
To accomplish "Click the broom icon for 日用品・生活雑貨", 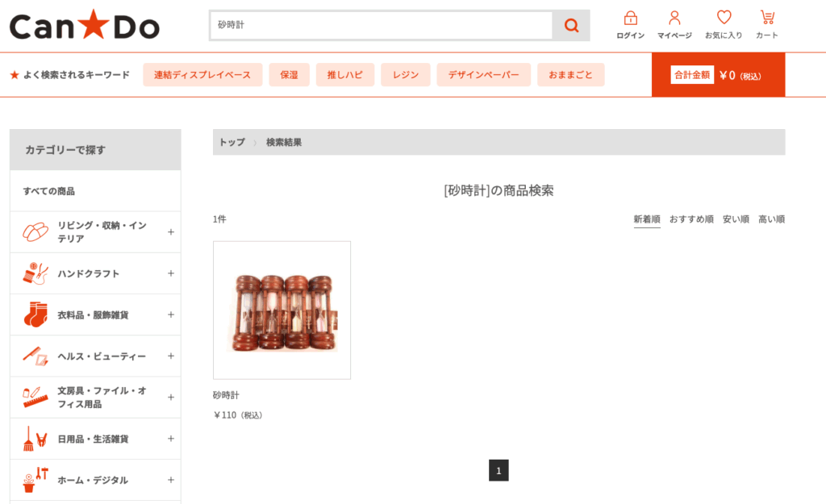I will pyautogui.click(x=35, y=439).
